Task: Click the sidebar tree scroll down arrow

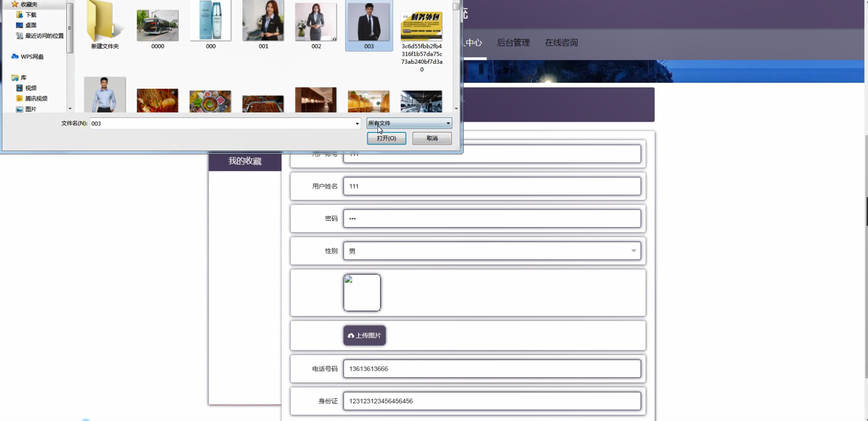Action: [70, 109]
